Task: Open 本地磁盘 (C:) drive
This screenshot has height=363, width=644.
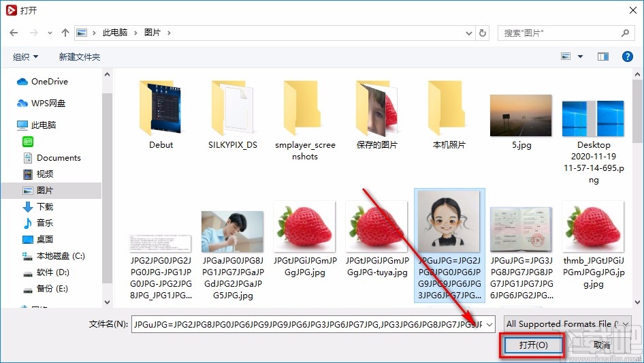Action: (54, 255)
